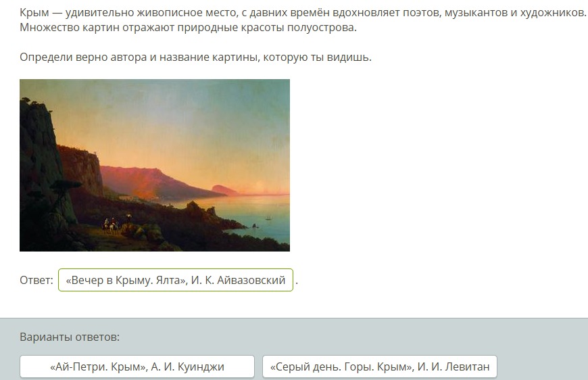This screenshot has height=380, width=588.
Task: Click the Crimea coastal painting image
Action: [x=155, y=165]
